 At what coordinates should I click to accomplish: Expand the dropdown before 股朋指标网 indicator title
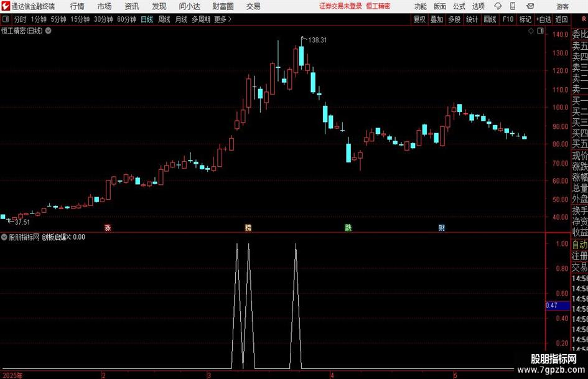pyautogui.click(x=4, y=237)
